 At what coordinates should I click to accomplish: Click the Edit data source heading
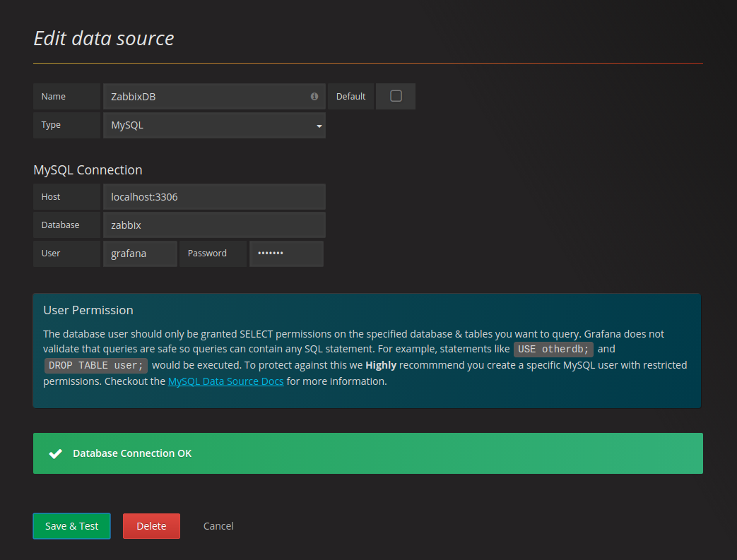pyautogui.click(x=103, y=38)
